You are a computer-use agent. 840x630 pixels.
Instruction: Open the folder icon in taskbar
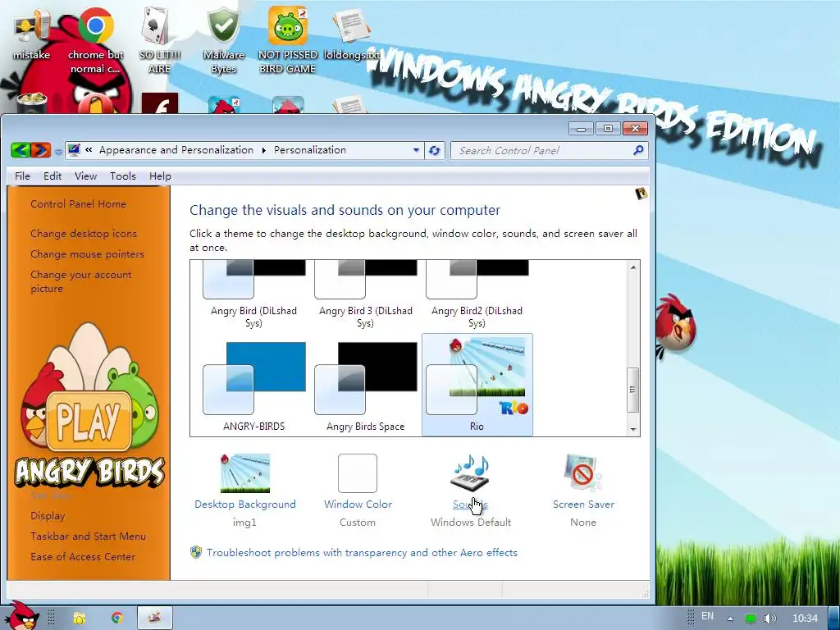80,619
